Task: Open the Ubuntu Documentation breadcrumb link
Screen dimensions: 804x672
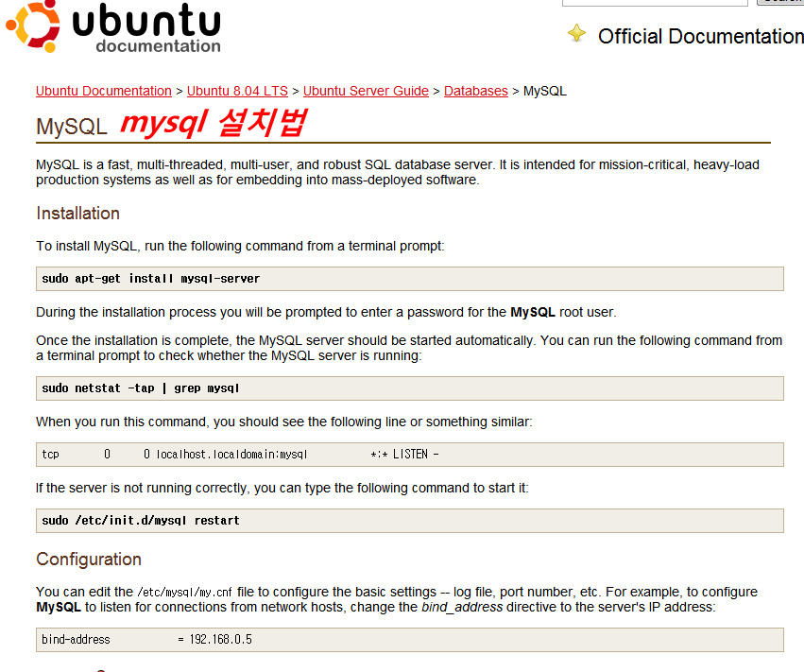Action: (104, 92)
